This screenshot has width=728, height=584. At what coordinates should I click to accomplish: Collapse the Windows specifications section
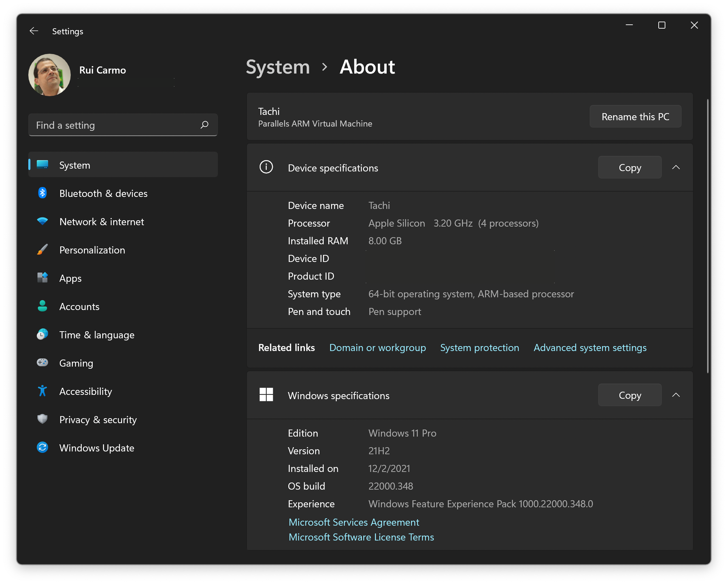click(x=676, y=395)
